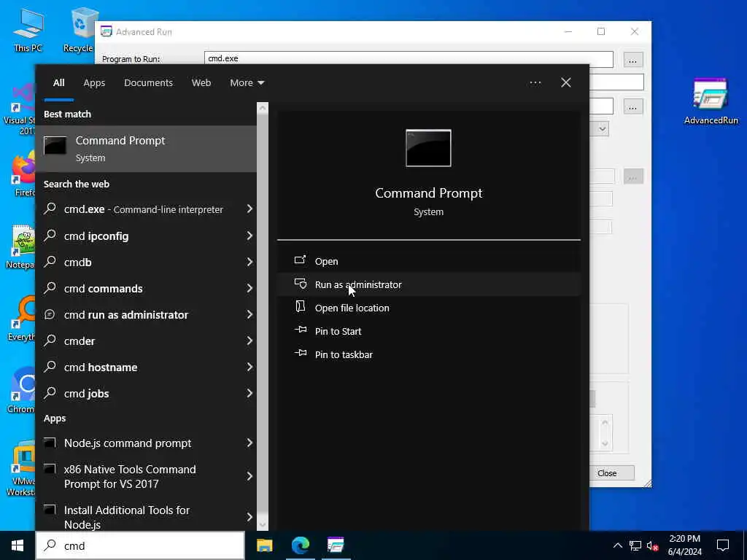The width and height of the screenshot is (747, 560).
Task: Click the muted volume tray icon
Action: [652, 545]
